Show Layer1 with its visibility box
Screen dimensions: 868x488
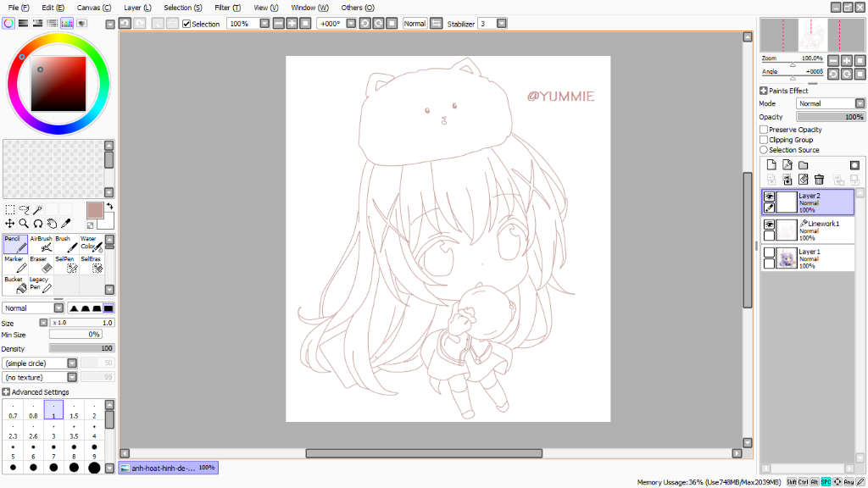click(x=769, y=252)
